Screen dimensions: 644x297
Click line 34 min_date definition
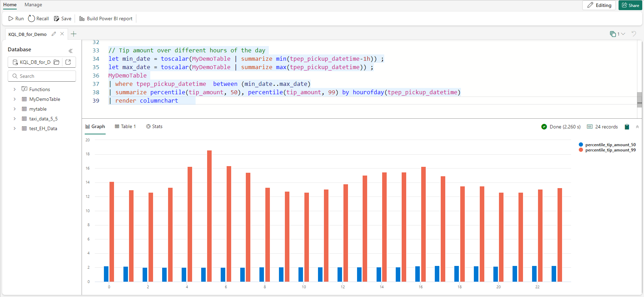coord(246,59)
